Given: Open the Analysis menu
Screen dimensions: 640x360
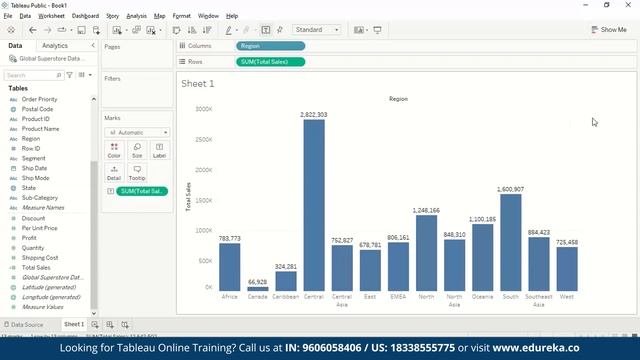Looking at the screenshot, I should (x=136, y=16).
